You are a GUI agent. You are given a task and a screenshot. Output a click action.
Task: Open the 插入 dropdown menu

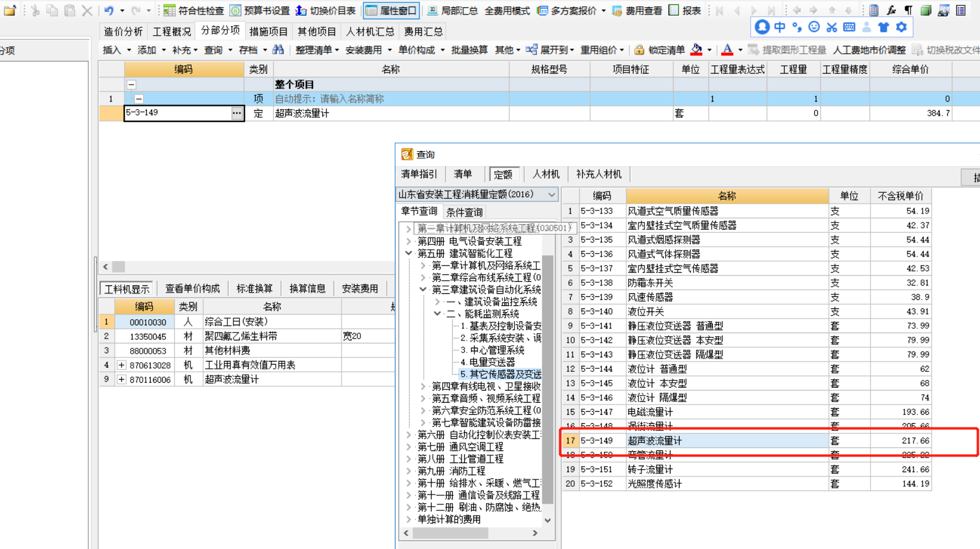pos(117,50)
